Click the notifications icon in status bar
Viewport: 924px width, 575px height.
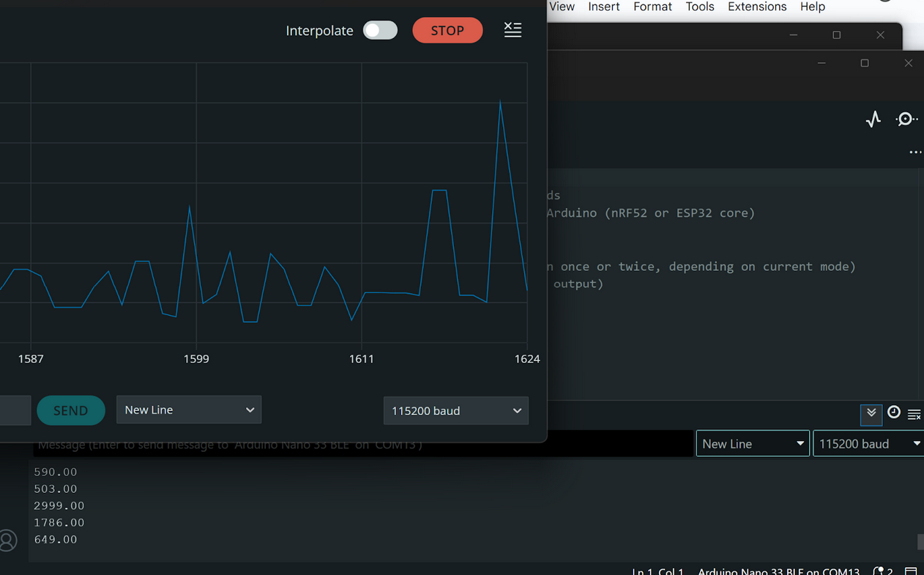[883, 571]
